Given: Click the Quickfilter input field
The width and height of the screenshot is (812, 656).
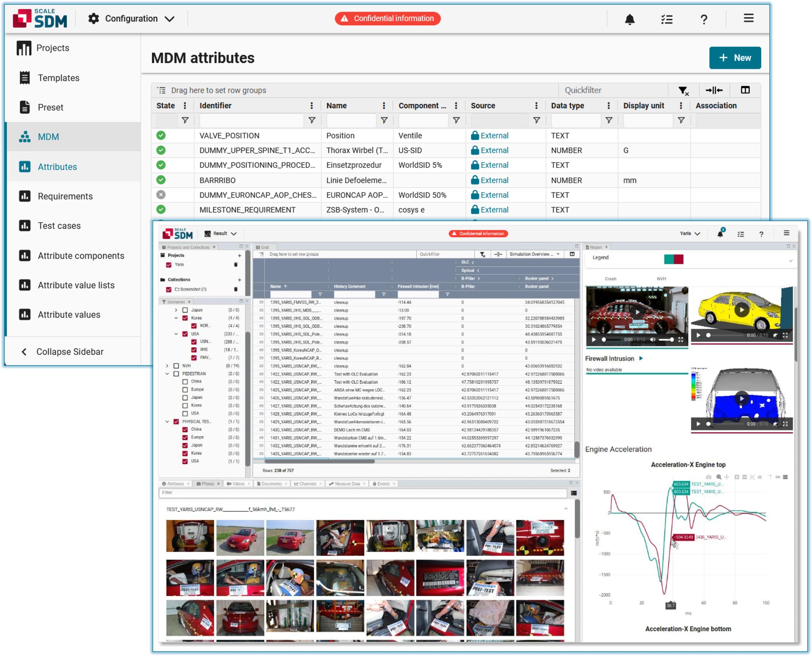Looking at the screenshot, I should [612, 90].
